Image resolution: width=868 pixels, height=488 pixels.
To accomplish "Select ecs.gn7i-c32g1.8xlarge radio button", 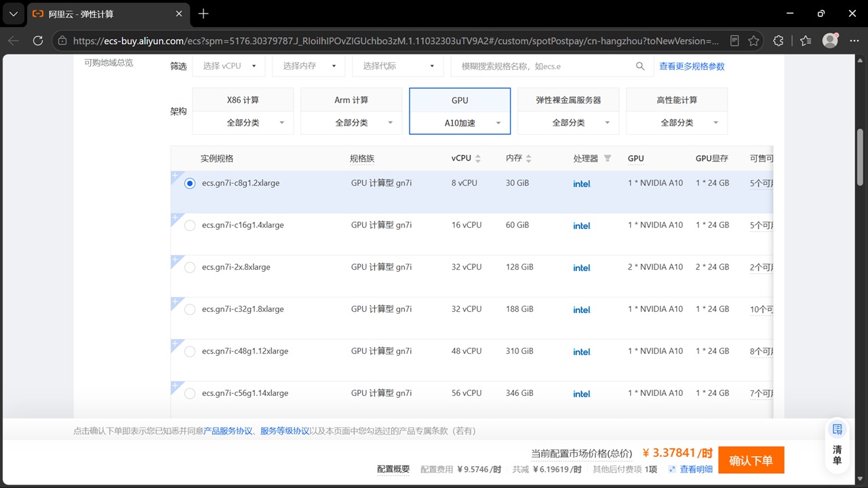I will (x=190, y=310).
